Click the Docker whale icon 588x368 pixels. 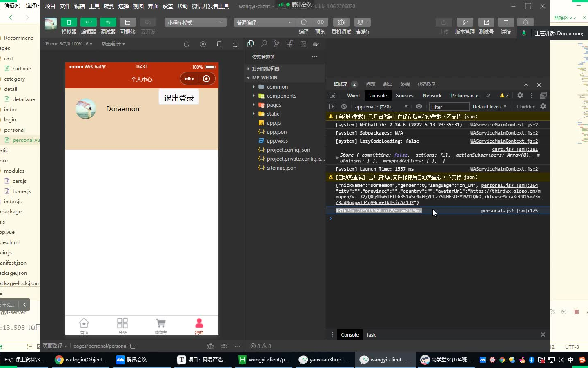[x=316, y=44]
